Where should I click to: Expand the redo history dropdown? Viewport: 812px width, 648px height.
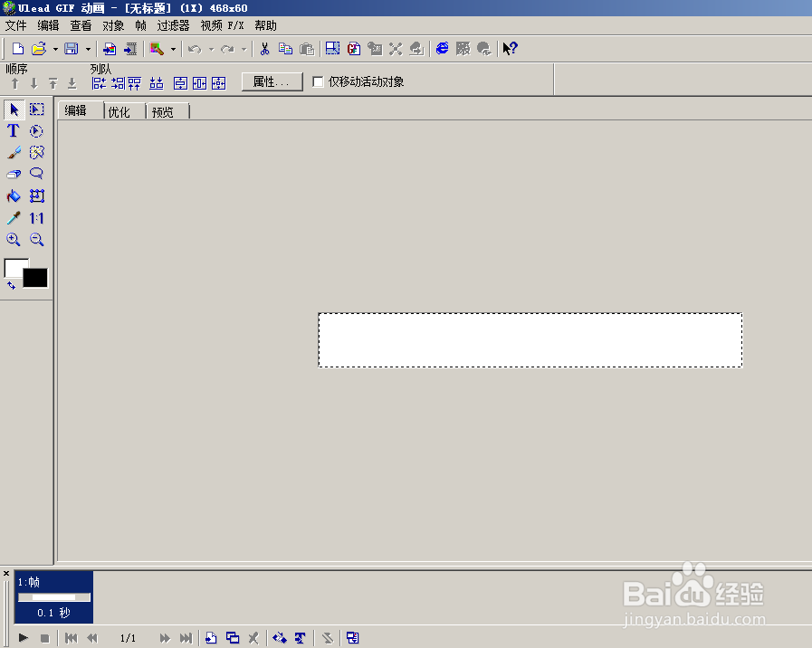click(244, 49)
